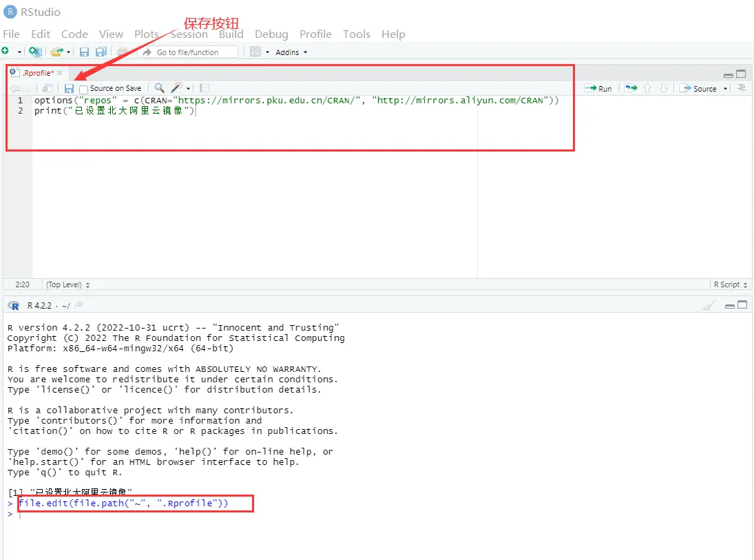Expand the Source button dropdown arrow
This screenshot has height=560, width=754.
[725, 89]
